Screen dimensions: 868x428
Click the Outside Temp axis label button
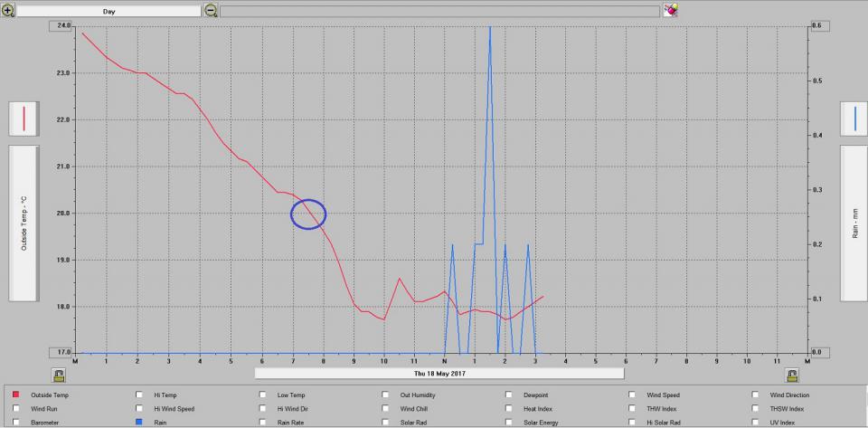[x=24, y=224]
